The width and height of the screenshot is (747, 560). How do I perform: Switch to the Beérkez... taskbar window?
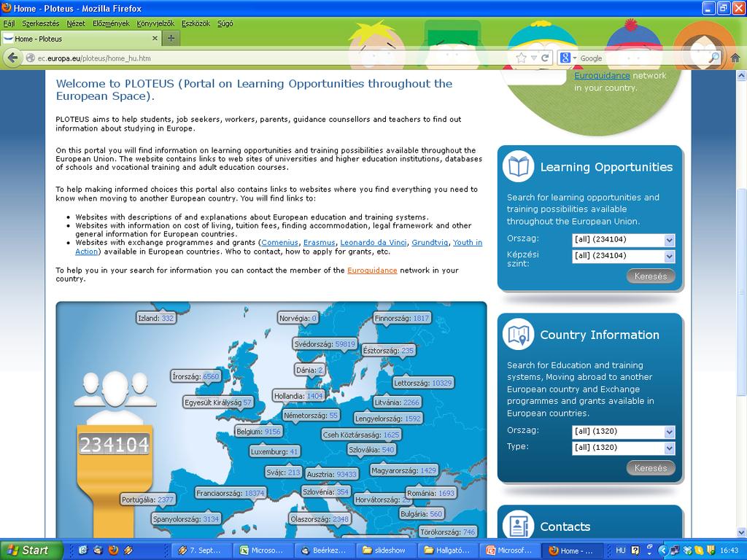click(x=326, y=551)
